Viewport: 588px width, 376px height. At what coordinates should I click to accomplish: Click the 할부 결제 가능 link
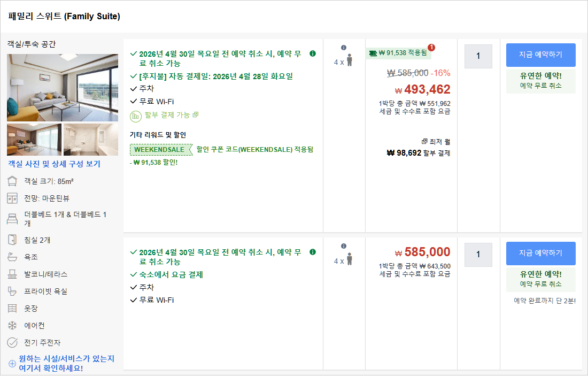pyautogui.click(x=167, y=115)
